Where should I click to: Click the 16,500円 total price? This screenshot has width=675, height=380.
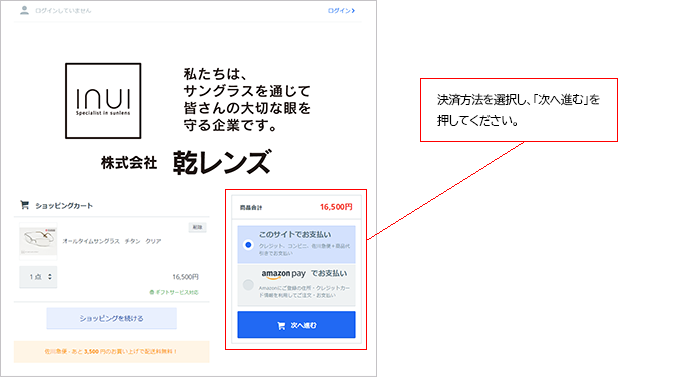pos(336,207)
